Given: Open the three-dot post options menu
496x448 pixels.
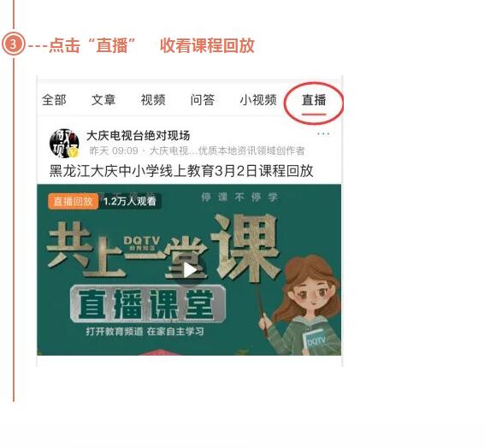Looking at the screenshot, I should point(323,134).
